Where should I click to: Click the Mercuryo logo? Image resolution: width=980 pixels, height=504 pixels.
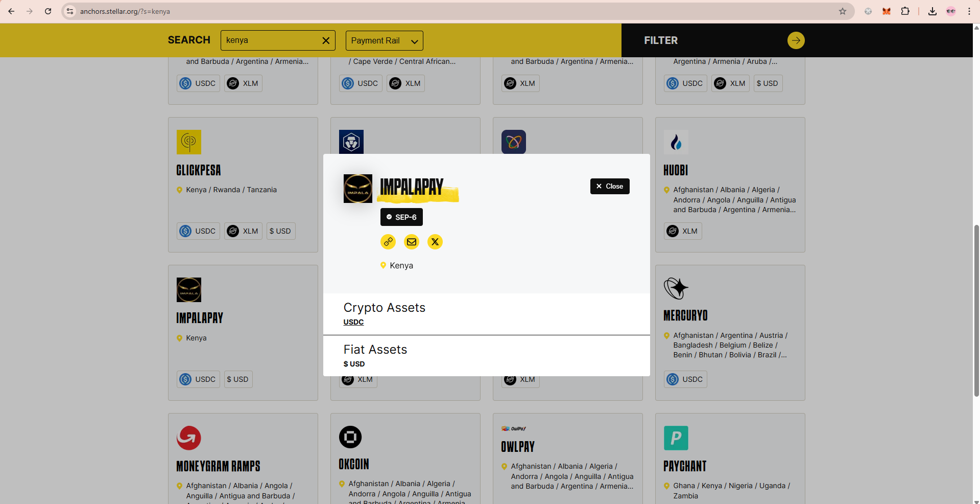(x=676, y=289)
